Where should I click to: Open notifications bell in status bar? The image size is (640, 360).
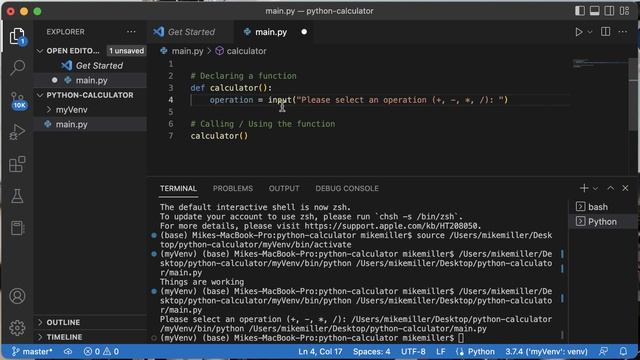623,351
